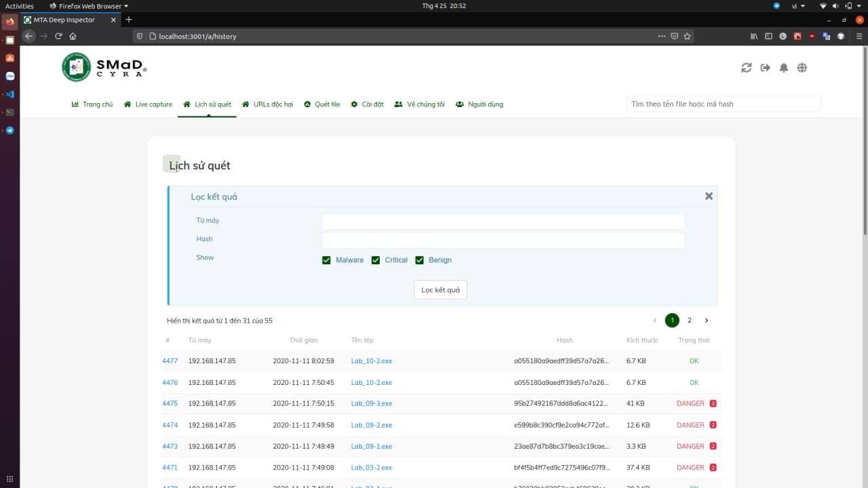
Task: Open the Người dùng menu item
Action: [x=479, y=104]
